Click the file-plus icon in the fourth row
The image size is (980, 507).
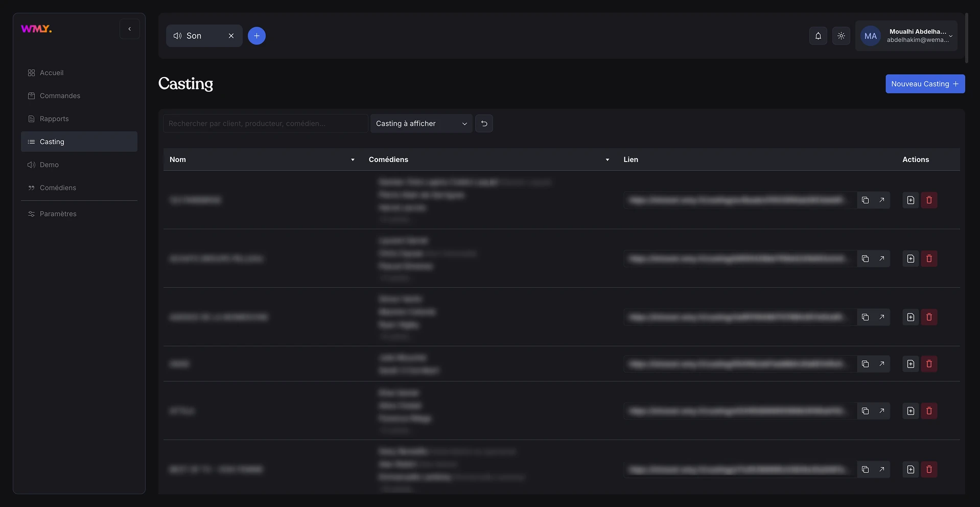(911, 364)
